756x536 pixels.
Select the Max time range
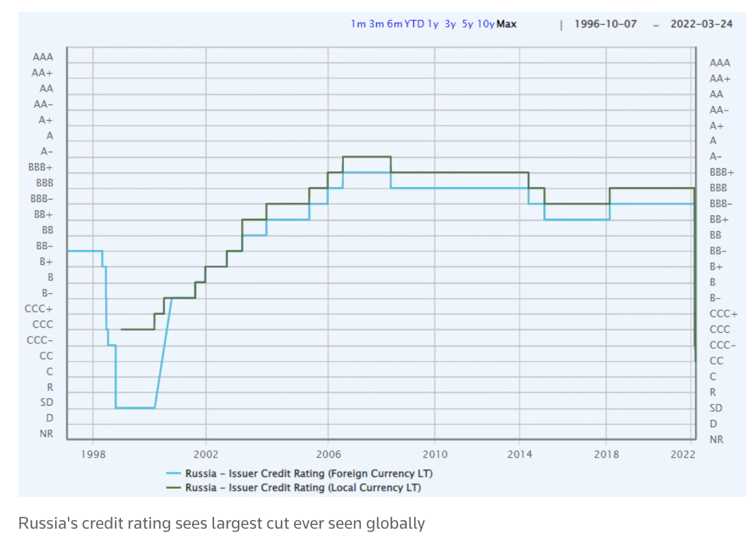tap(506, 24)
